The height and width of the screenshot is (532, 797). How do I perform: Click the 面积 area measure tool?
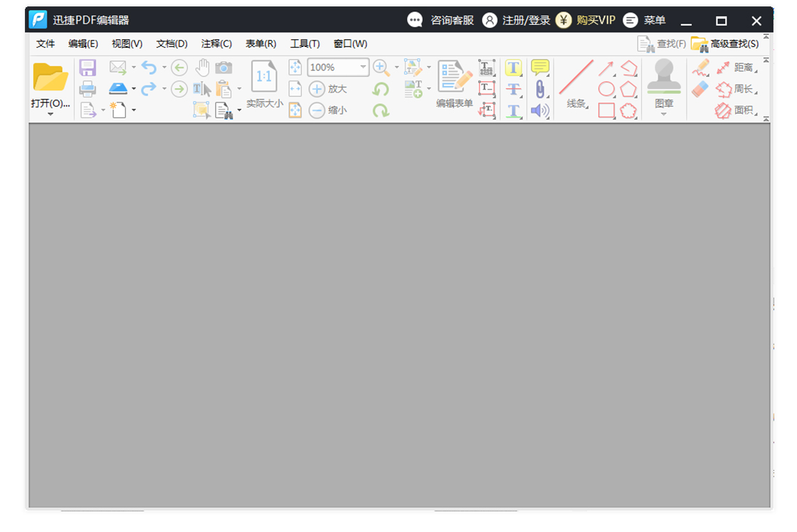tap(737, 110)
